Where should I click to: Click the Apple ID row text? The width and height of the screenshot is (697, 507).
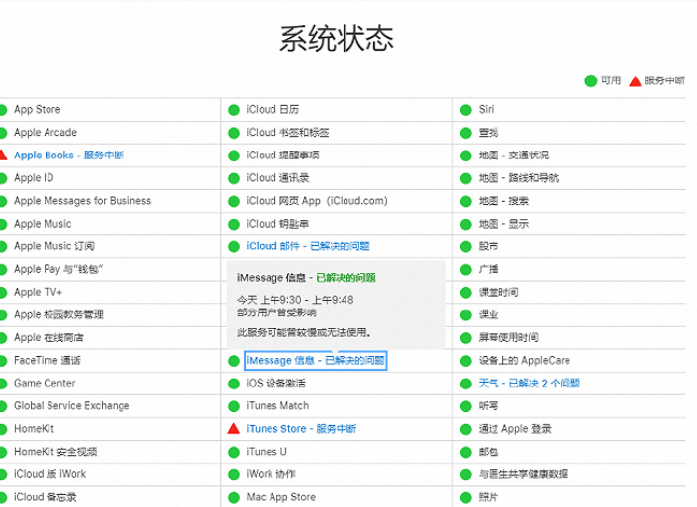[34, 178]
